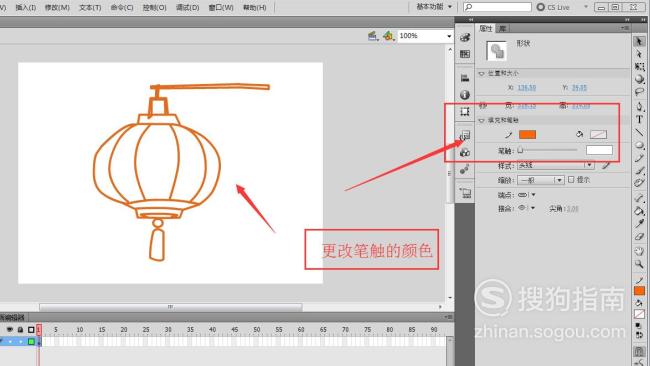Edit the X position value

[x=527, y=87]
